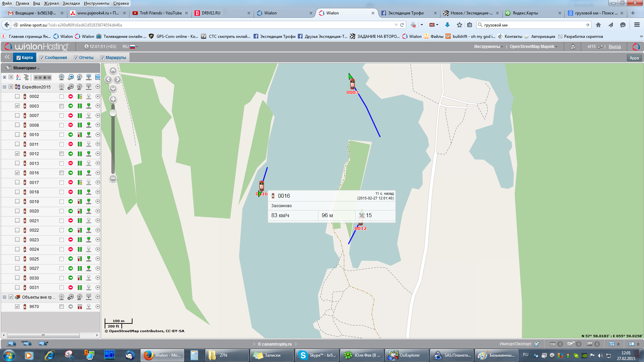Click the A-Z sort icon in the monitoring toolbar
This screenshot has height=362, width=644.
[18, 77]
